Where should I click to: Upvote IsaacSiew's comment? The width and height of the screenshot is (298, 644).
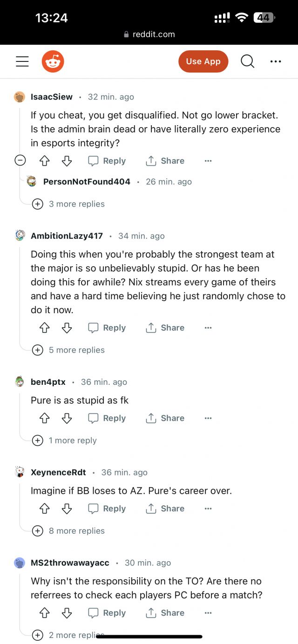44,161
